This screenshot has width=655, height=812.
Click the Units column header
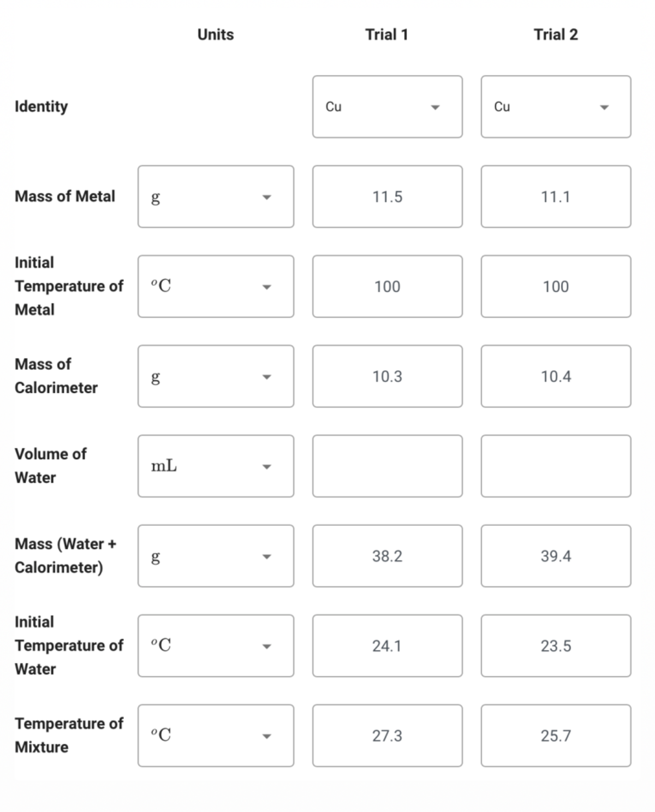tap(216, 34)
